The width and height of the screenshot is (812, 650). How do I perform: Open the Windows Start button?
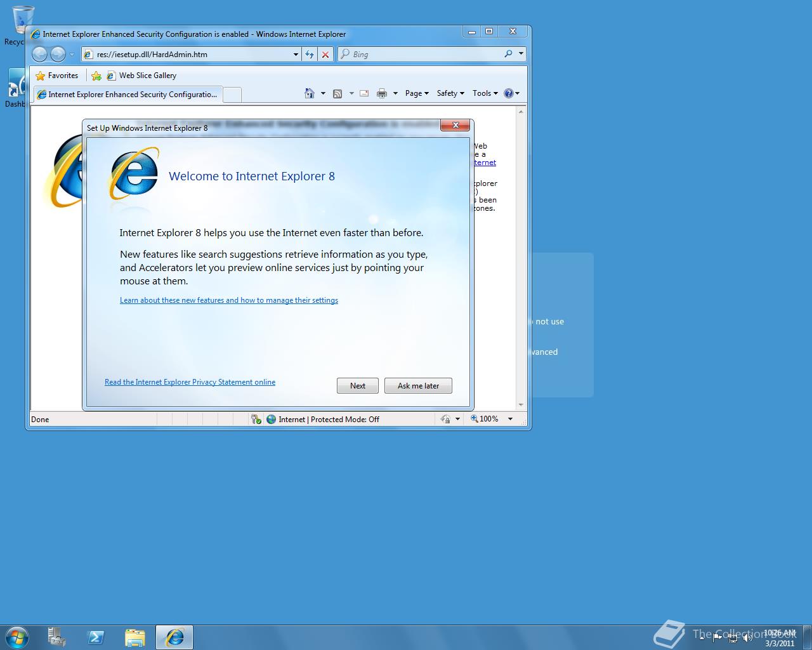tap(17, 637)
